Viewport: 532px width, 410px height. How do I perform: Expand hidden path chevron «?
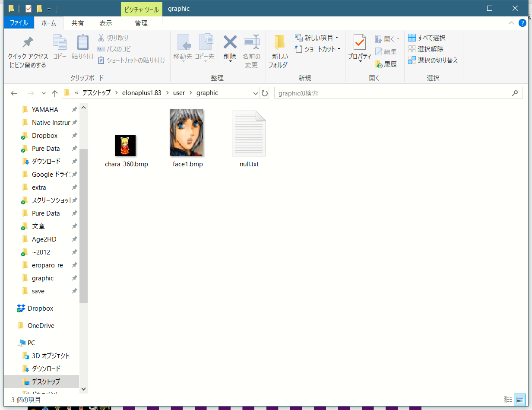point(76,93)
